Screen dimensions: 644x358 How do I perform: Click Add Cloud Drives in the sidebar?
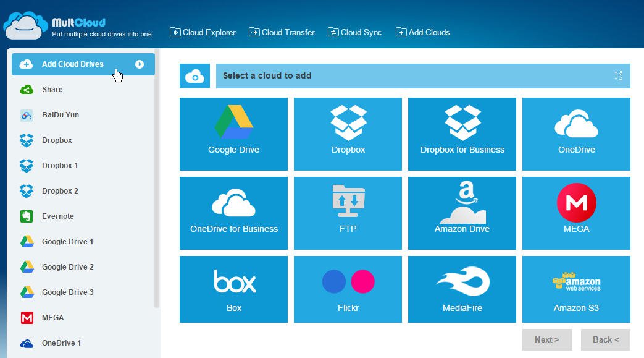[83, 64]
